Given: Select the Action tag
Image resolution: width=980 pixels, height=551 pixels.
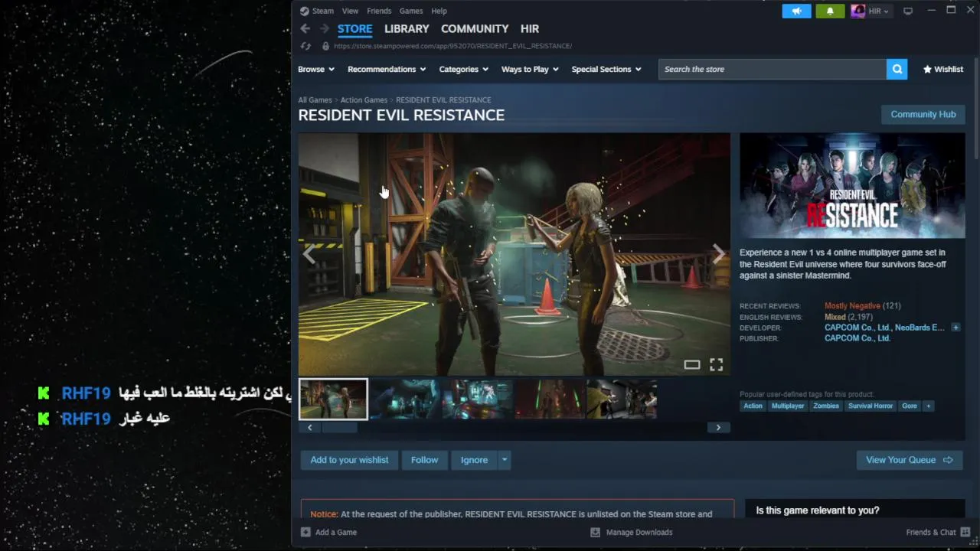Looking at the screenshot, I should point(753,406).
